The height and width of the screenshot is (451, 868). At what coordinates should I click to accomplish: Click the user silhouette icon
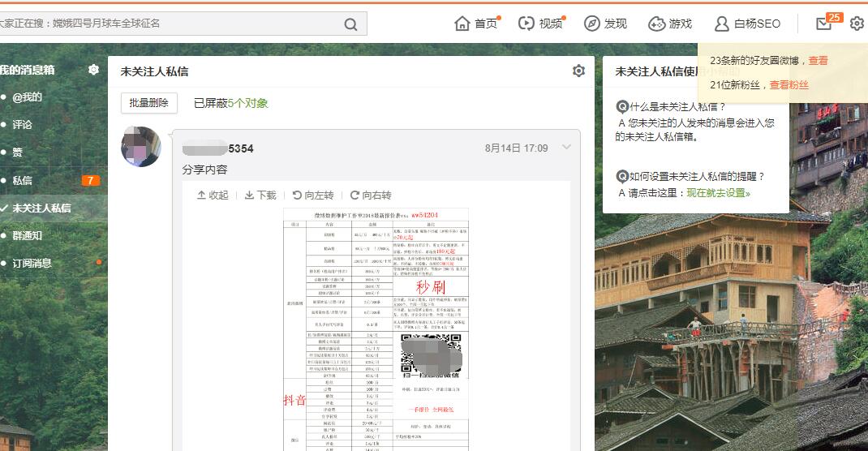(721, 24)
